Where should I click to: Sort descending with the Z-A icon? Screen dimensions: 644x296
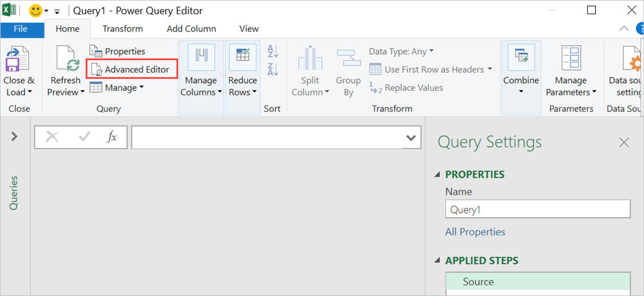272,69
